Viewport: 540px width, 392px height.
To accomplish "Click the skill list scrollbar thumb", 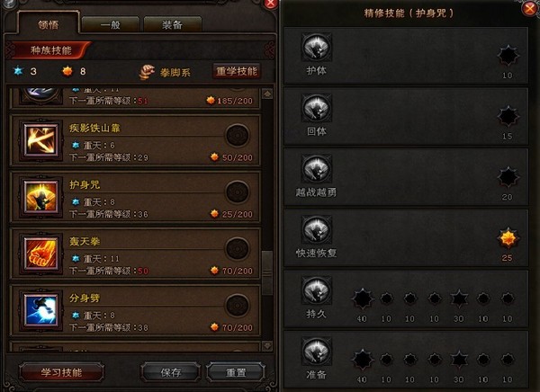I will click(267, 272).
